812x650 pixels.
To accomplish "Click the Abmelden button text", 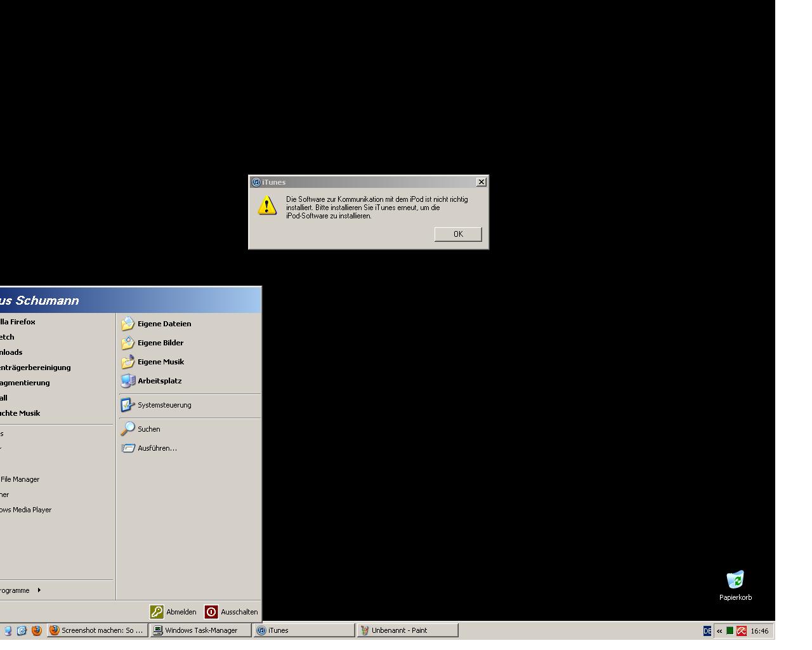I will pos(181,612).
